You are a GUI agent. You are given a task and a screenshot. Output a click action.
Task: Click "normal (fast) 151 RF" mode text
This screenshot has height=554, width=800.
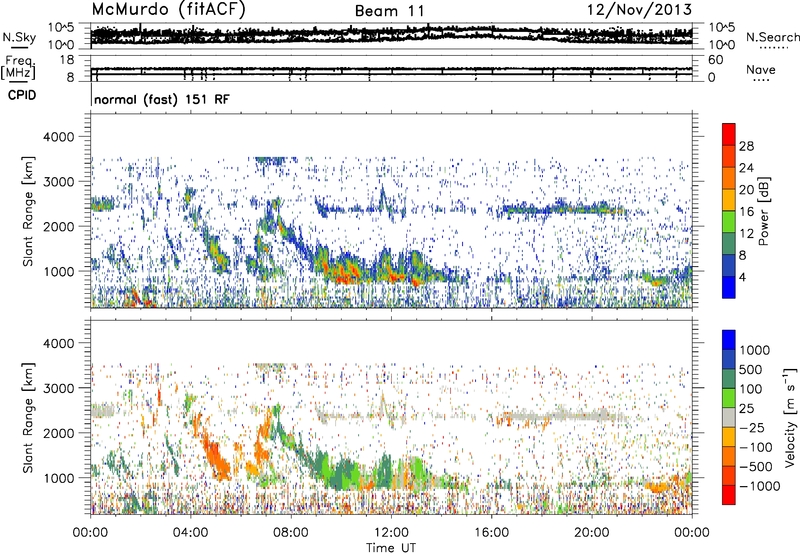tap(162, 99)
